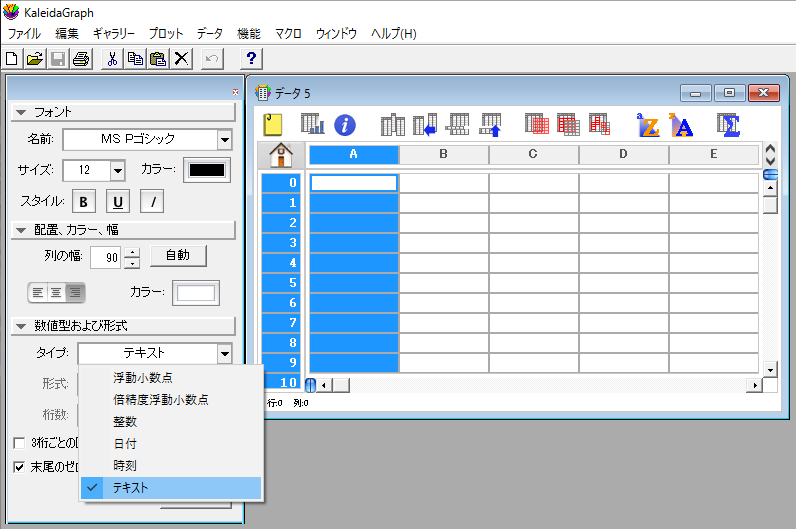
Task: Collapse the フォント section
Action: click(x=21, y=112)
